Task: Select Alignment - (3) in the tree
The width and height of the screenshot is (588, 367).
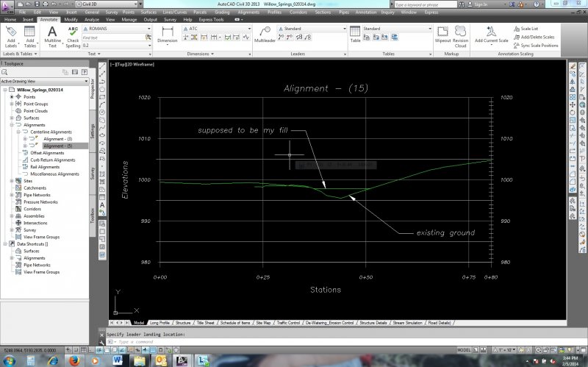Action: click(58, 139)
